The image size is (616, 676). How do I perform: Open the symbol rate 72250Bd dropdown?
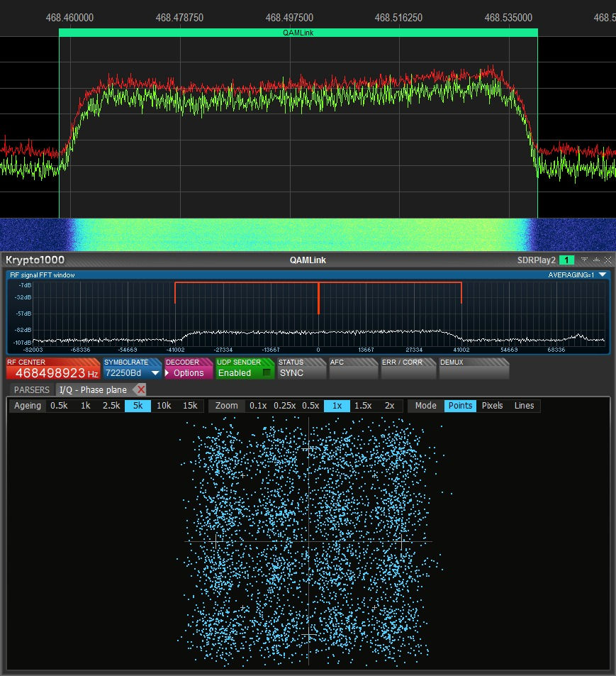(155, 373)
